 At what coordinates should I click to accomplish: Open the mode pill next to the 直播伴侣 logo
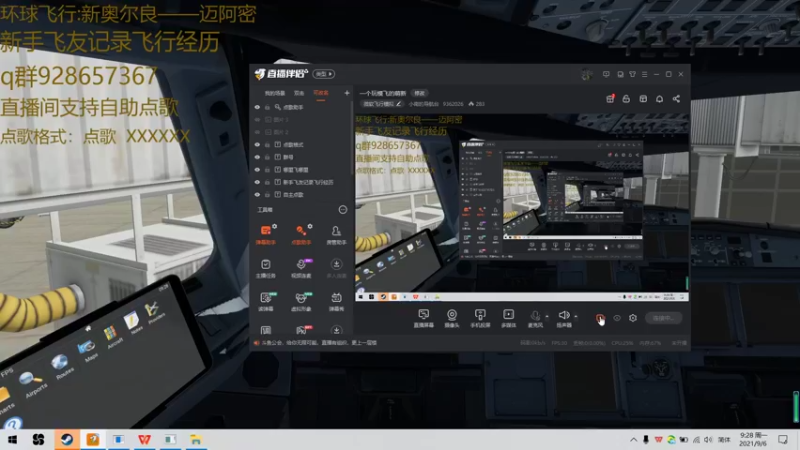[324, 74]
